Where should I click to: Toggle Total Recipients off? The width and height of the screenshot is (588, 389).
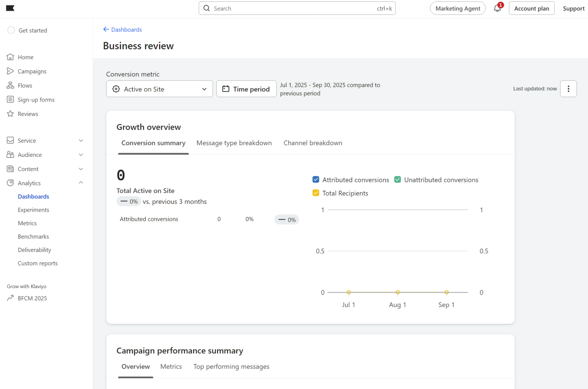(x=315, y=193)
